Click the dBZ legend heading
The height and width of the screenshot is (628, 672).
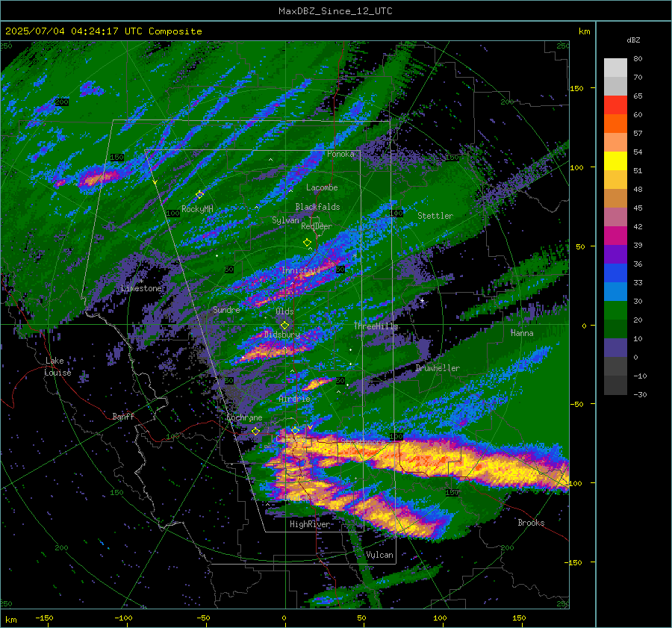pyautogui.click(x=633, y=40)
